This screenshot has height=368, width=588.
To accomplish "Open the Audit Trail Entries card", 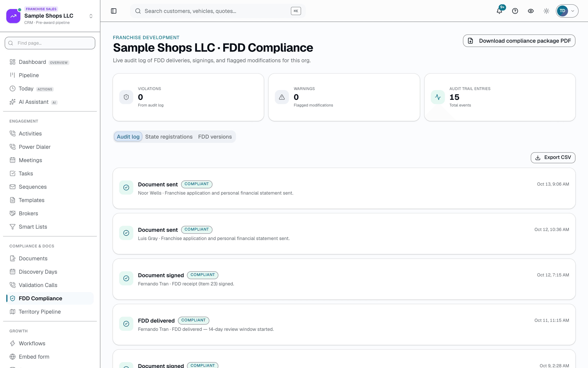I will 500,97.
